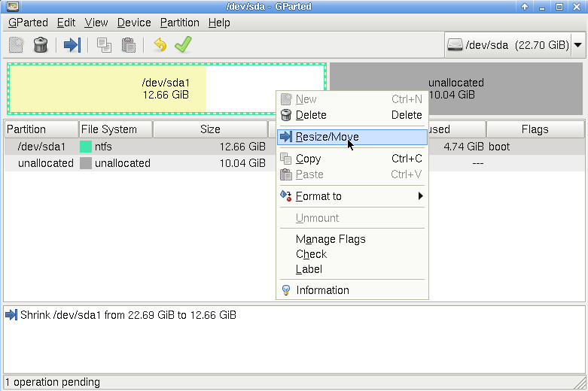The image size is (588, 391).
Task: Click the '1 operation pending' status bar text
Action: pos(53,382)
